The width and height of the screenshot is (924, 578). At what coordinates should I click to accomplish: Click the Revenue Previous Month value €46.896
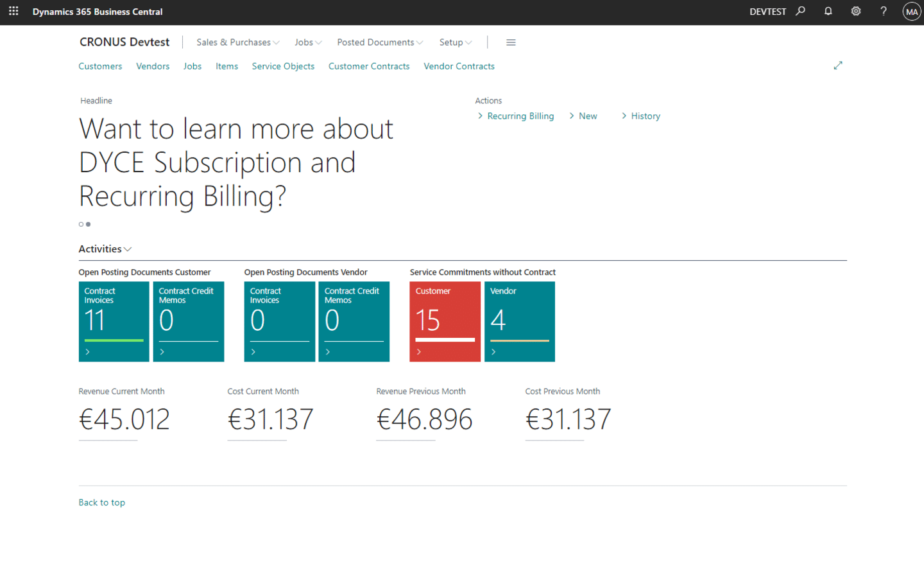(424, 419)
